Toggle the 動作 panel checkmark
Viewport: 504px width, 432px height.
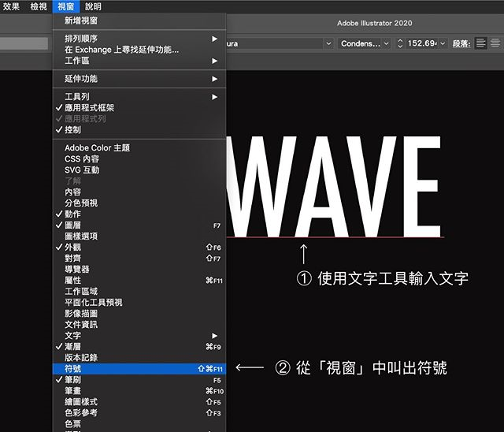click(139, 214)
